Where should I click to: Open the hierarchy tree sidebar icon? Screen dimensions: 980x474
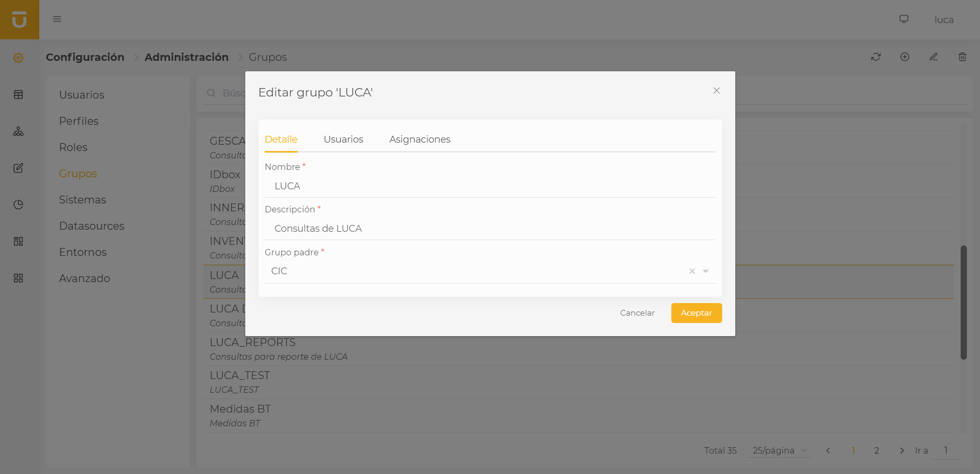pyautogui.click(x=18, y=132)
